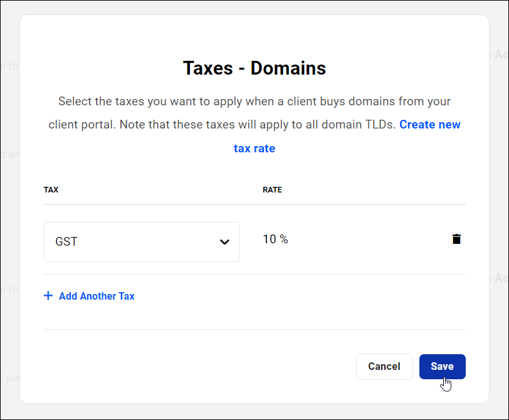509x420 pixels.
Task: Click Cancel to dismiss the dialog
Action: [x=384, y=367]
